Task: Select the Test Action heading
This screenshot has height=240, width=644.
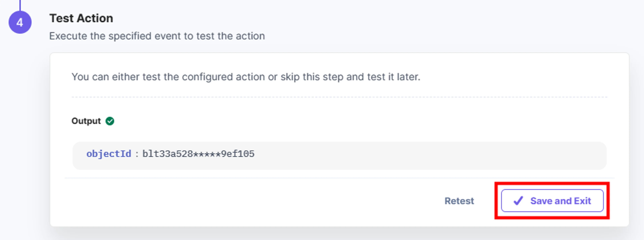Action: [81, 18]
